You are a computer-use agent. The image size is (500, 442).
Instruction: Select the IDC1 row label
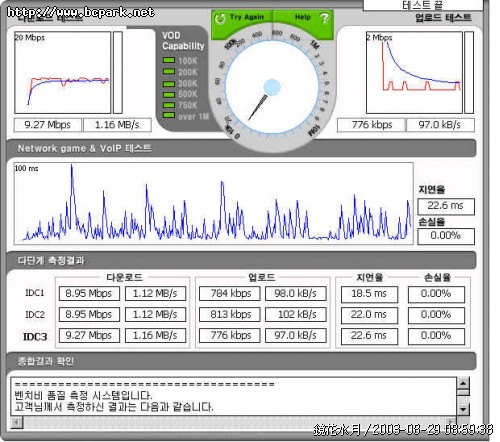[x=35, y=293]
